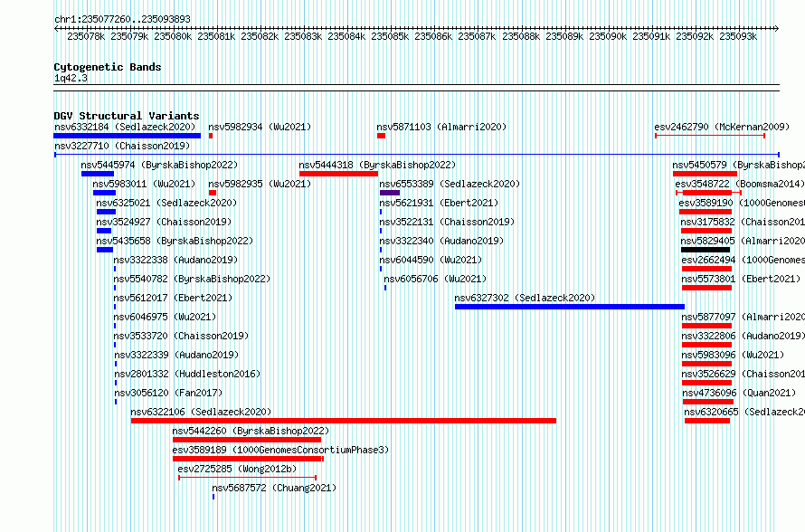The width and height of the screenshot is (805, 532).
Task: Select nsv6322106 (Sedlazeck2020) label
Action: tap(201, 412)
